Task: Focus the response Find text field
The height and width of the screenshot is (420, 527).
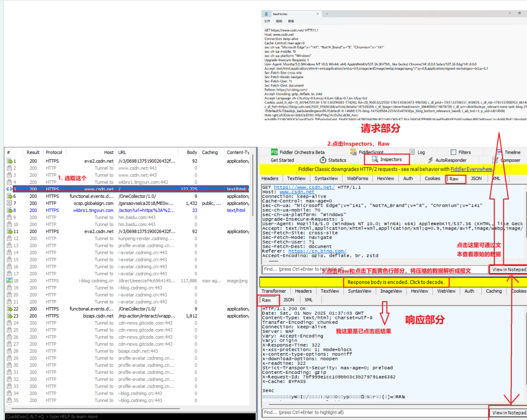Action: coord(375,412)
